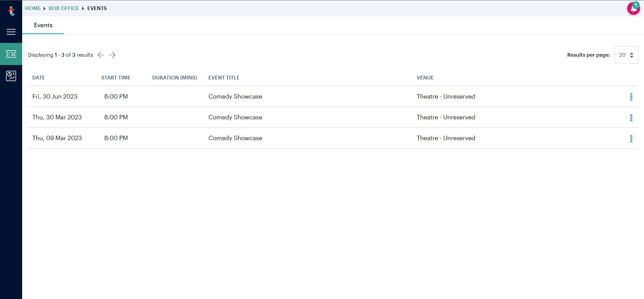Sort by EVENT TITLE column header
This screenshot has height=299, width=644.
[224, 78]
